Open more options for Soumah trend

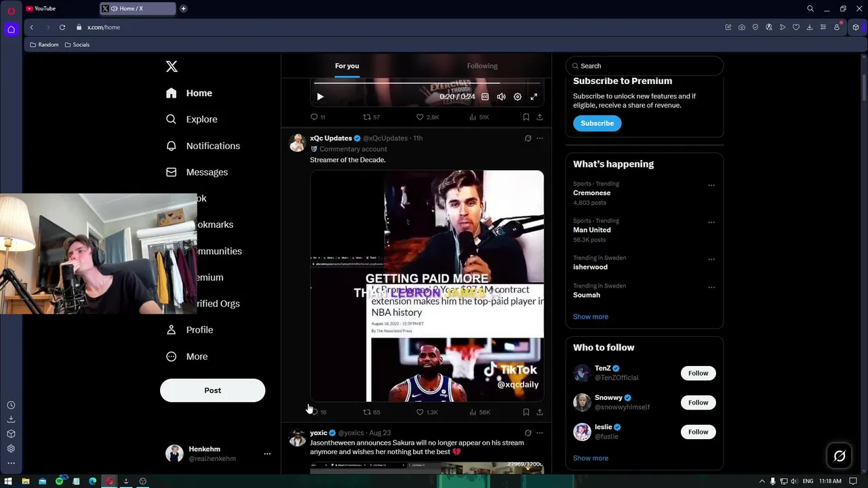[x=711, y=287]
